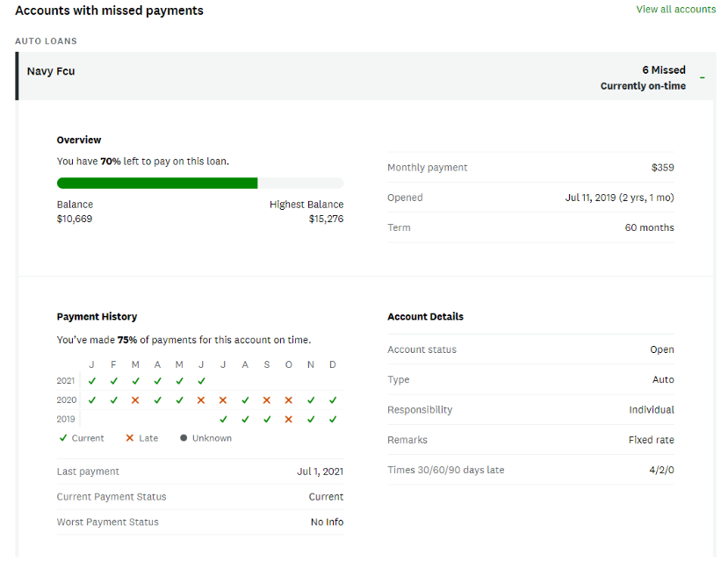Click the December 2020 current checkmark
The image size is (728, 569).
click(333, 400)
